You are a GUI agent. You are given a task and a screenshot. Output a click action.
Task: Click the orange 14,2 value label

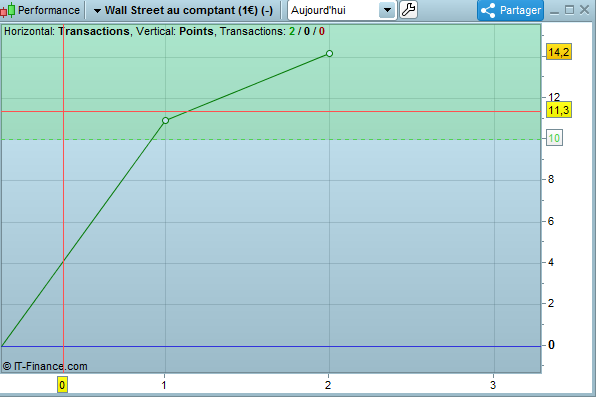point(559,52)
